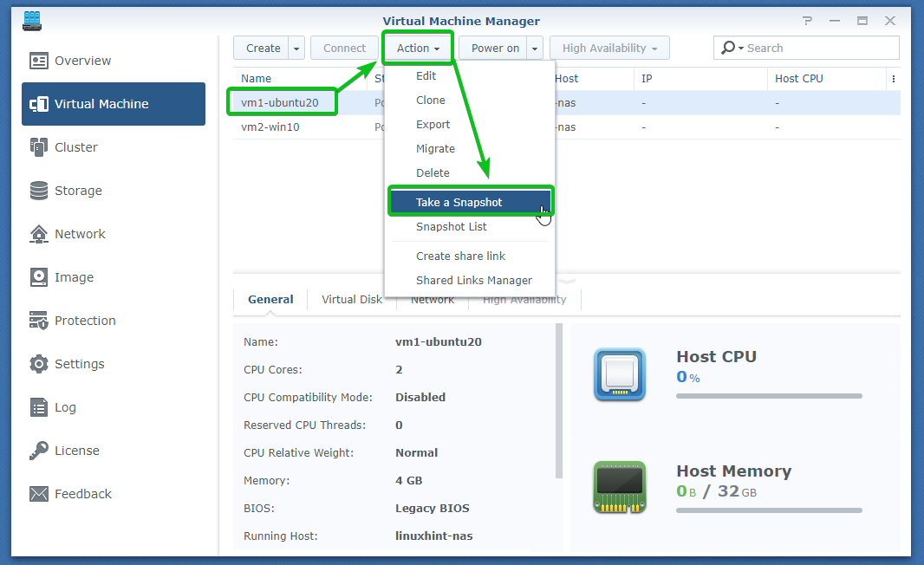
Task: Go to Network via its house icon
Action: click(x=39, y=234)
